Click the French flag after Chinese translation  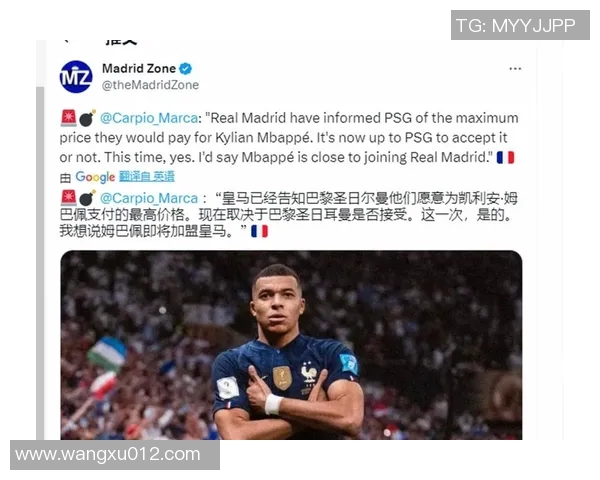[x=259, y=231]
